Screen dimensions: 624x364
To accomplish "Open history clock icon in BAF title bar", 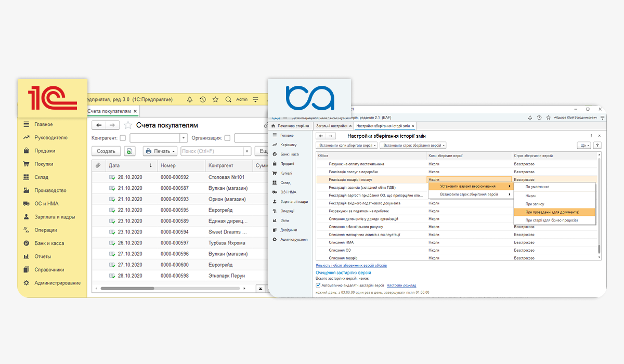I will [540, 117].
